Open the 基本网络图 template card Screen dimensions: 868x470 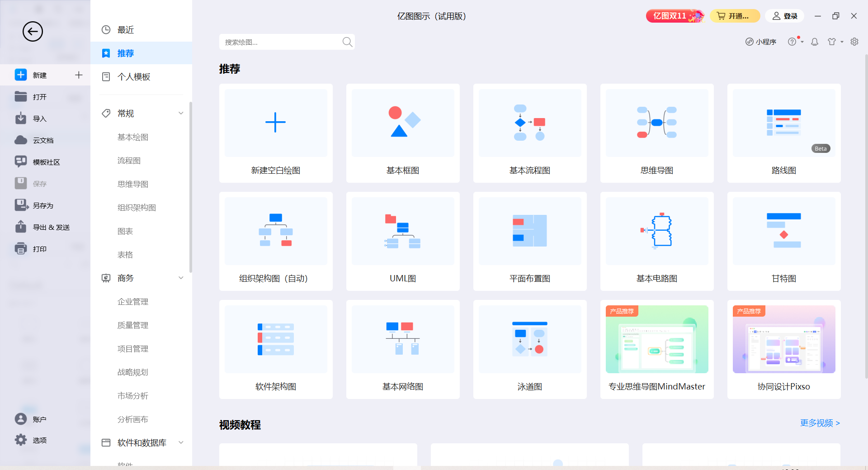[403, 349]
